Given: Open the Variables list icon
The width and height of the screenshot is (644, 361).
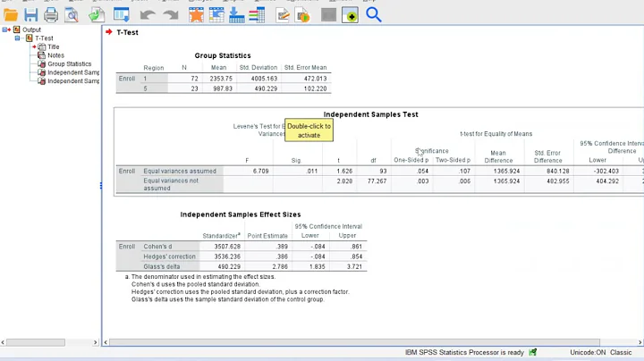Looking at the screenshot, I should coord(257,15).
